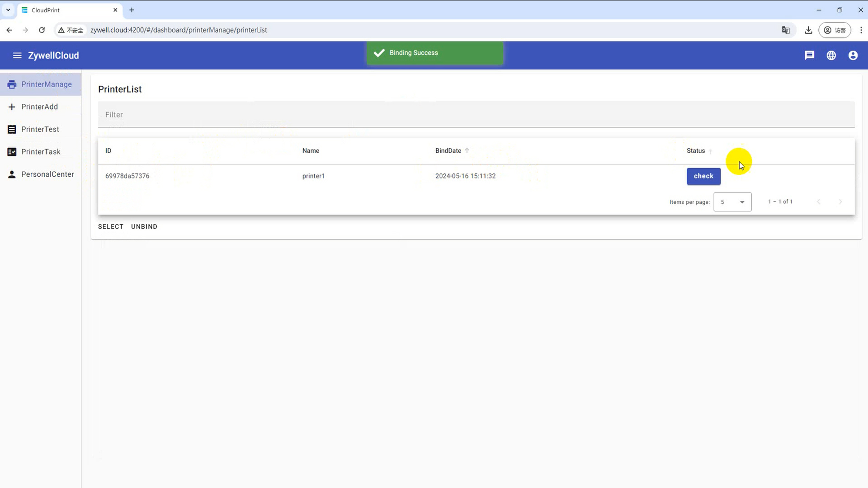The width and height of the screenshot is (868, 488).
Task: Go to PrinterAdd in sidebar
Action: pyautogui.click(x=39, y=107)
